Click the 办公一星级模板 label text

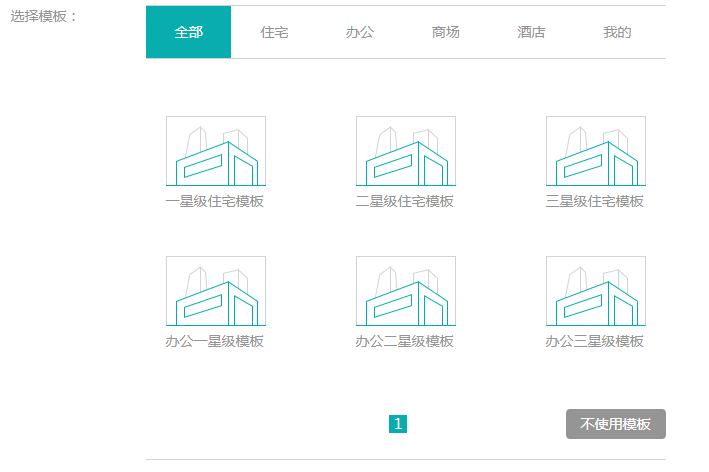215,341
